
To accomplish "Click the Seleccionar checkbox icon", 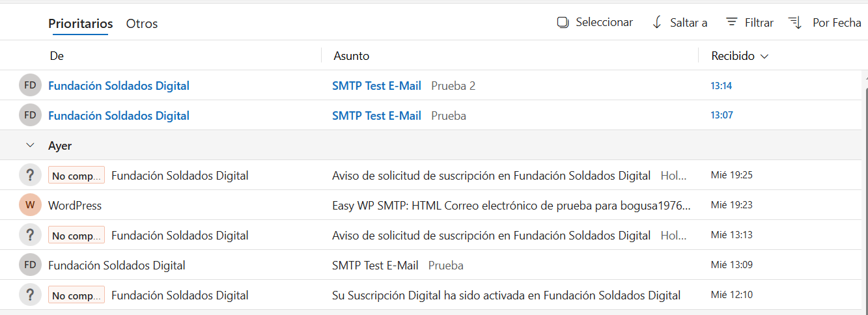I will [563, 23].
